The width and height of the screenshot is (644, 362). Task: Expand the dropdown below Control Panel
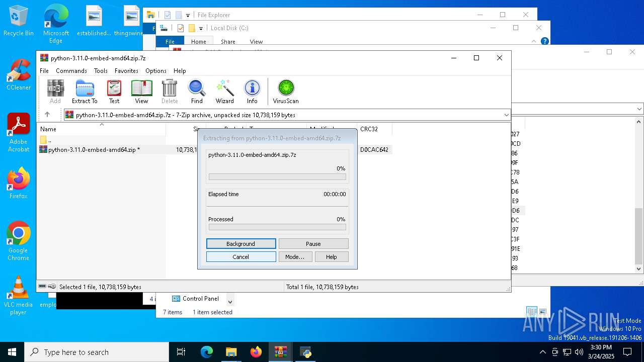pyautogui.click(x=230, y=302)
